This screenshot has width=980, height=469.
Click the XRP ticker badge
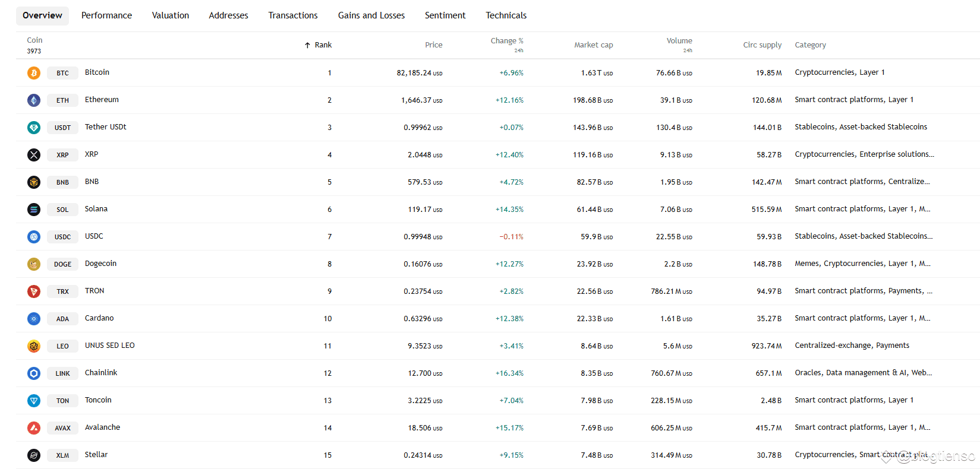pyautogui.click(x=62, y=155)
